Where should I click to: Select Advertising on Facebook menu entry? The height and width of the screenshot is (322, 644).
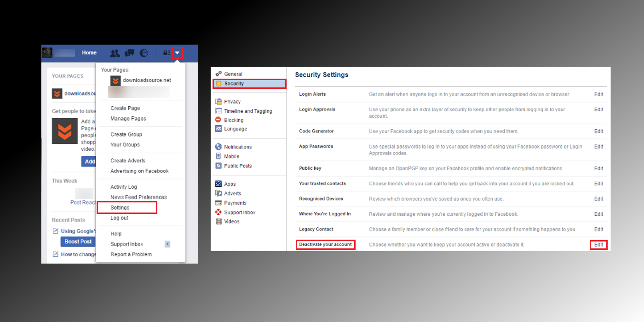139,171
